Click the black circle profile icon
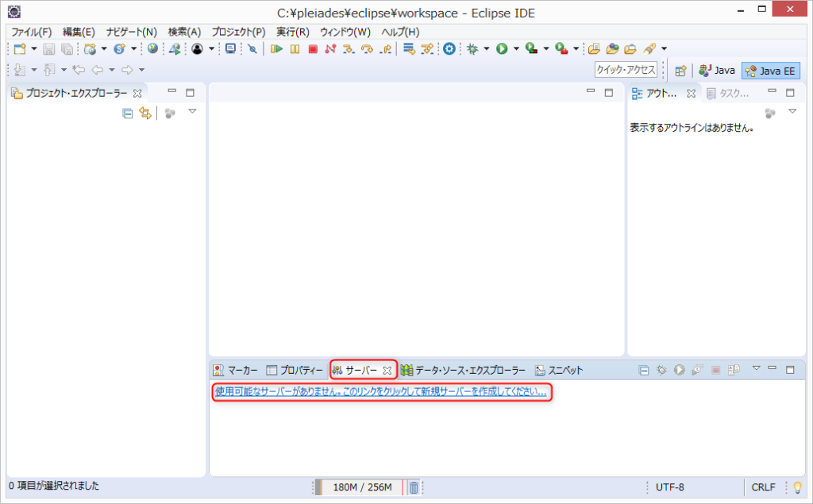This screenshot has width=813, height=504. pos(197,48)
